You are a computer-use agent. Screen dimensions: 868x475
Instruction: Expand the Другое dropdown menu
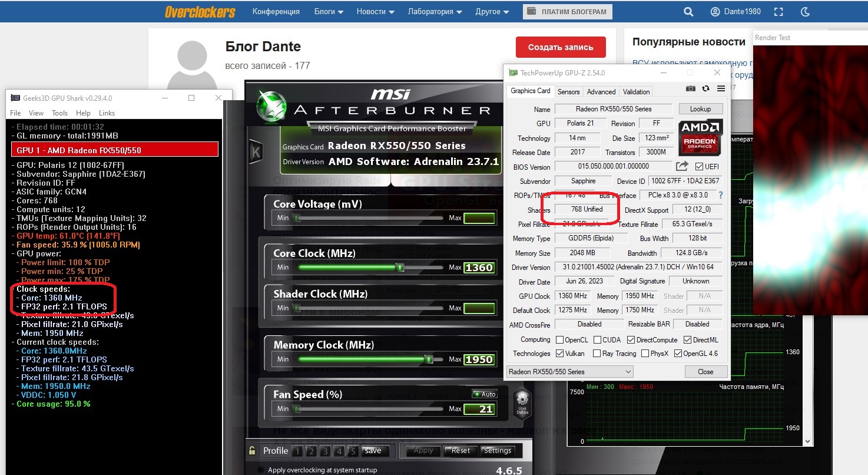pos(492,12)
